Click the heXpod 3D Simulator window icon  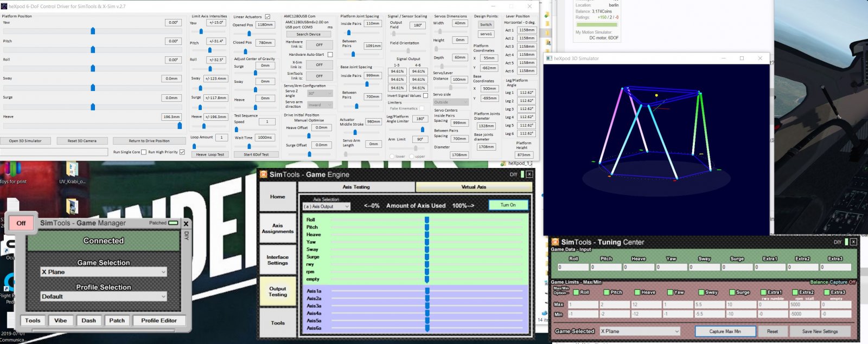549,59
